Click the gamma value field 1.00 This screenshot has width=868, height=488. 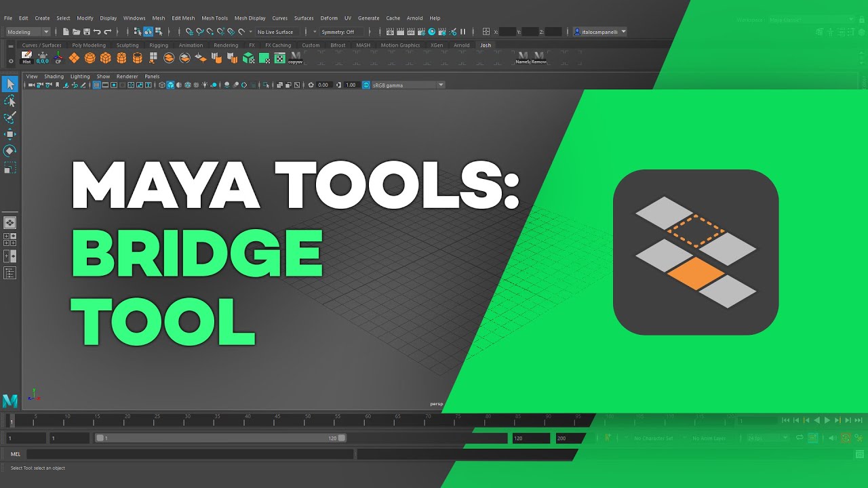click(x=351, y=85)
